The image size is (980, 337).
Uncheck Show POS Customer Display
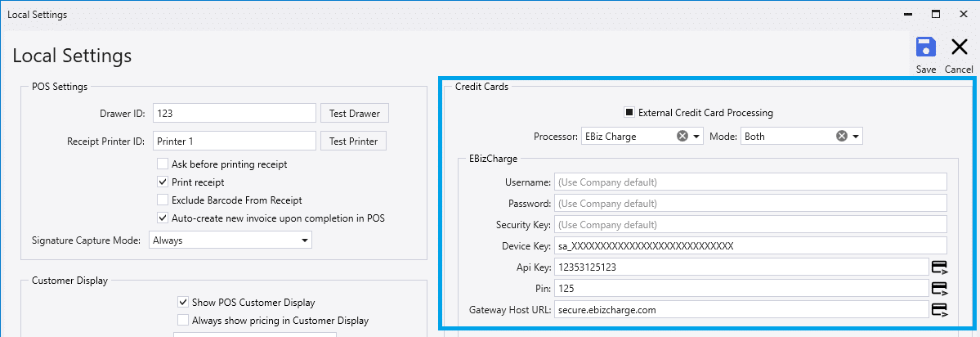click(183, 302)
